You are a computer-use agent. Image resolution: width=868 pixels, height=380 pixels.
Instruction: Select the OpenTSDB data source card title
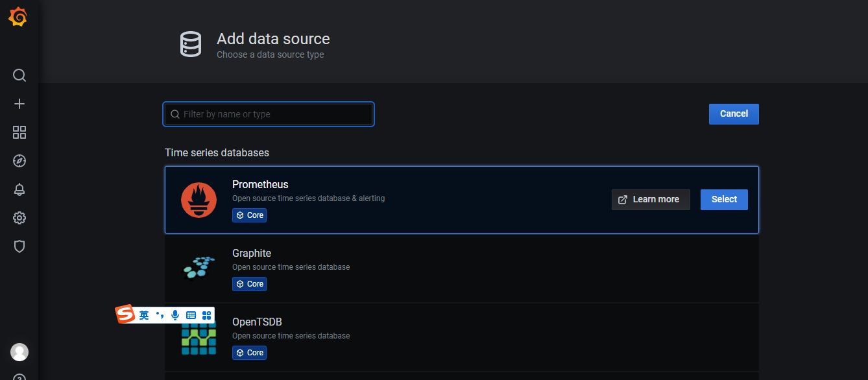(x=257, y=322)
